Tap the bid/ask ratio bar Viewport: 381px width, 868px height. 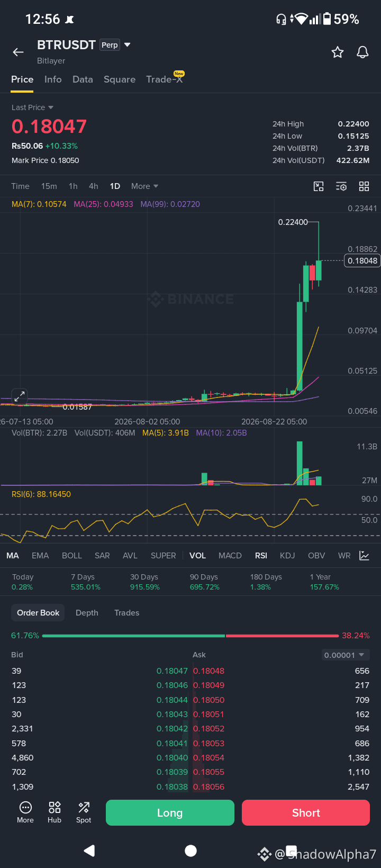coord(190,636)
